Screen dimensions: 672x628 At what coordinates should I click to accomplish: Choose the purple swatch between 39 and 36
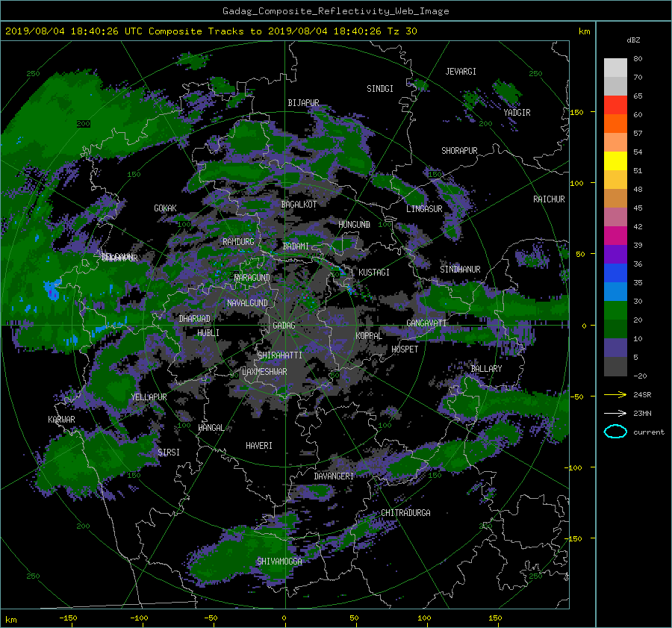(x=615, y=255)
